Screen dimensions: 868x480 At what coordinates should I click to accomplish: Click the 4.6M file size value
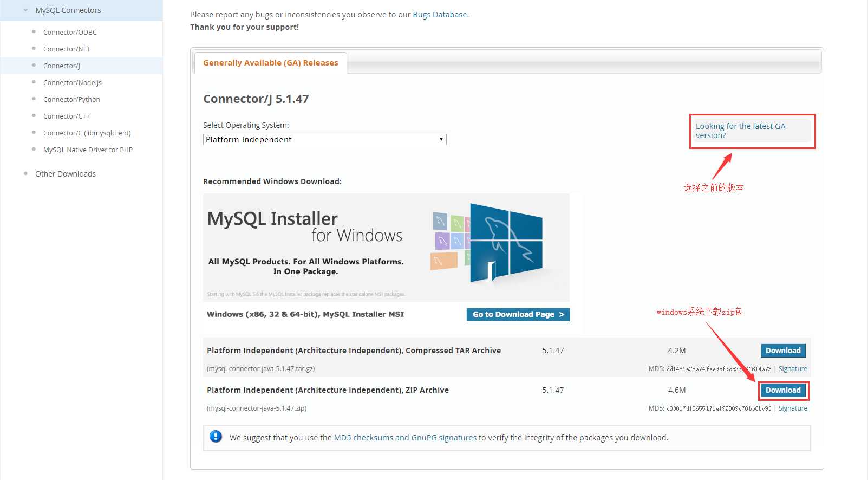677,390
